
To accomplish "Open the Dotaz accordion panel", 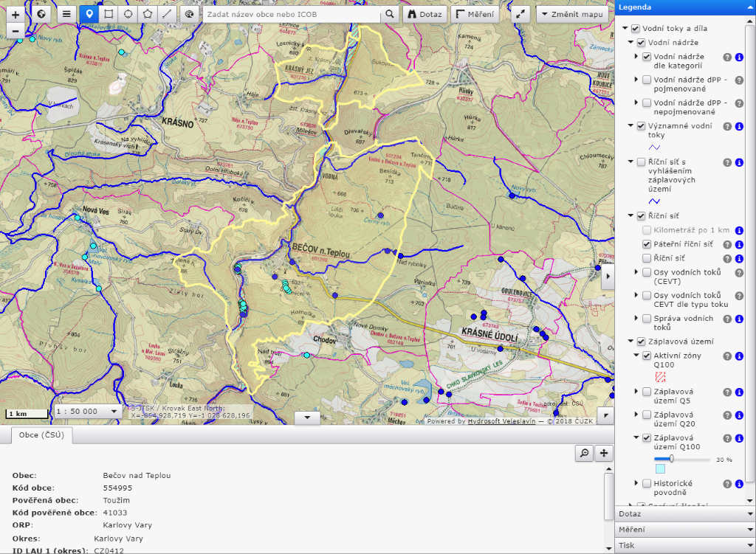I will coord(685,514).
